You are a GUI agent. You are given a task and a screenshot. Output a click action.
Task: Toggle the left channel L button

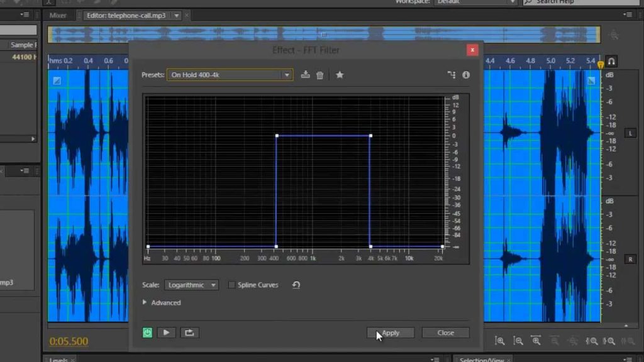pyautogui.click(x=630, y=133)
